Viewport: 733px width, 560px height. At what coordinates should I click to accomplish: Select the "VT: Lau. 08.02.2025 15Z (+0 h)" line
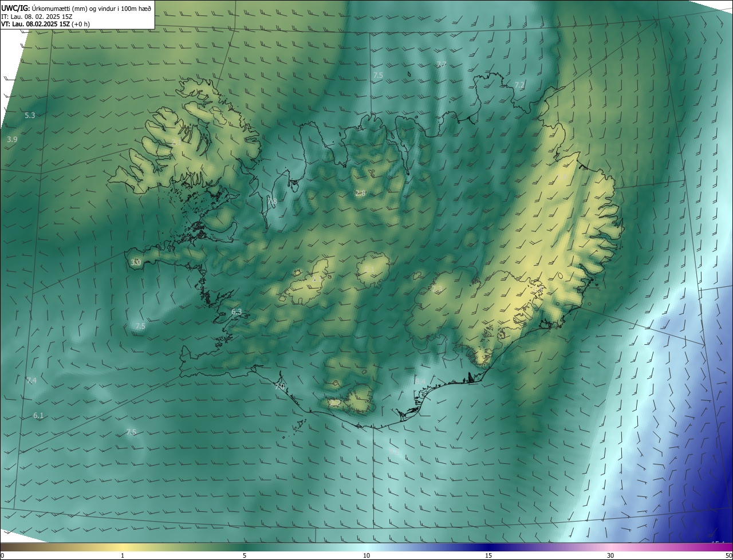(x=45, y=24)
